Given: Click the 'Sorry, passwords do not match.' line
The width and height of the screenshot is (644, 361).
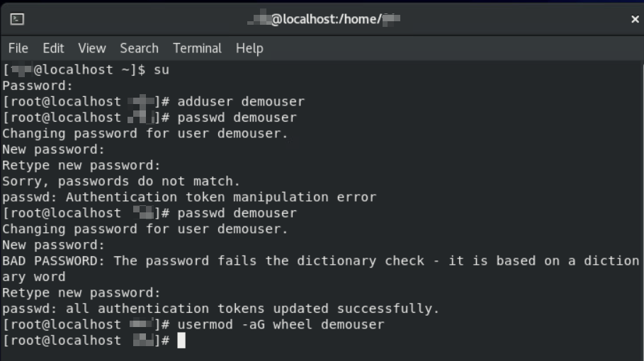Looking at the screenshot, I should pyautogui.click(x=121, y=181).
